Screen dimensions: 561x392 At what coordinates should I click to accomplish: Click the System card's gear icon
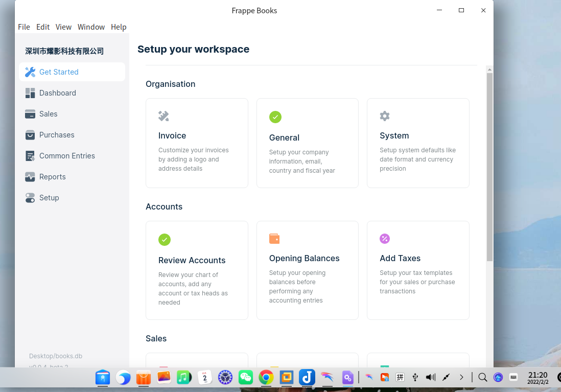pyautogui.click(x=385, y=116)
